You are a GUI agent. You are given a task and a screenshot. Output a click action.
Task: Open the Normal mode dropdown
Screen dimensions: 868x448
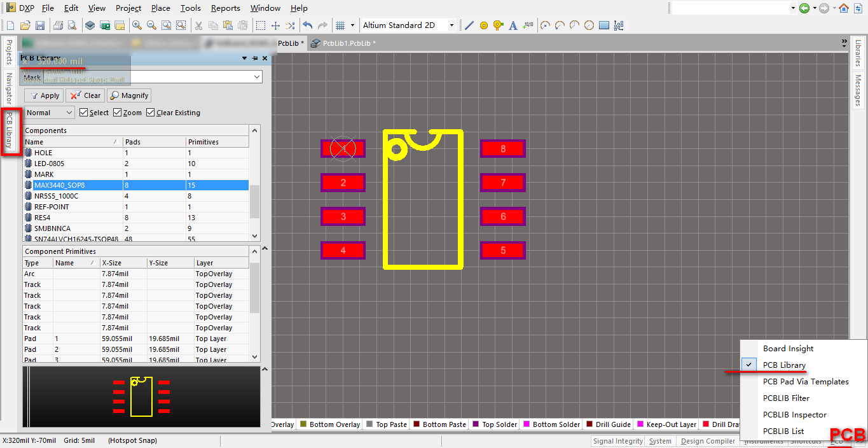[50, 113]
